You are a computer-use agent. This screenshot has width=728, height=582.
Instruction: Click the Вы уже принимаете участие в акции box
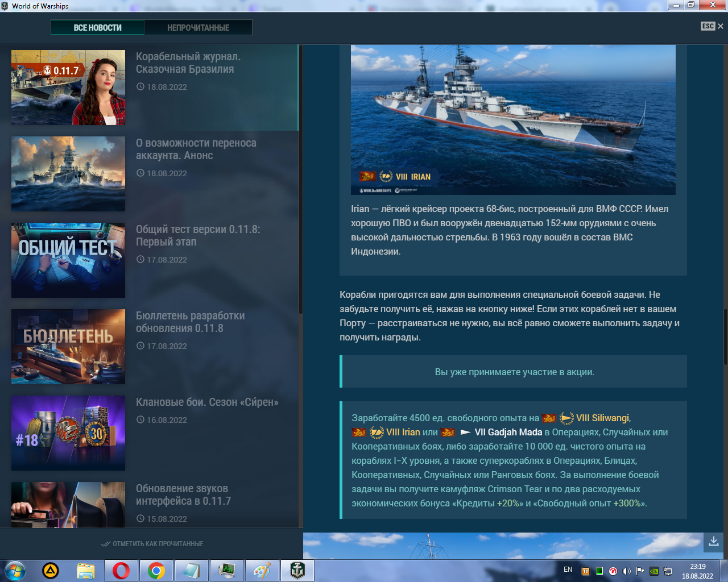tap(513, 372)
